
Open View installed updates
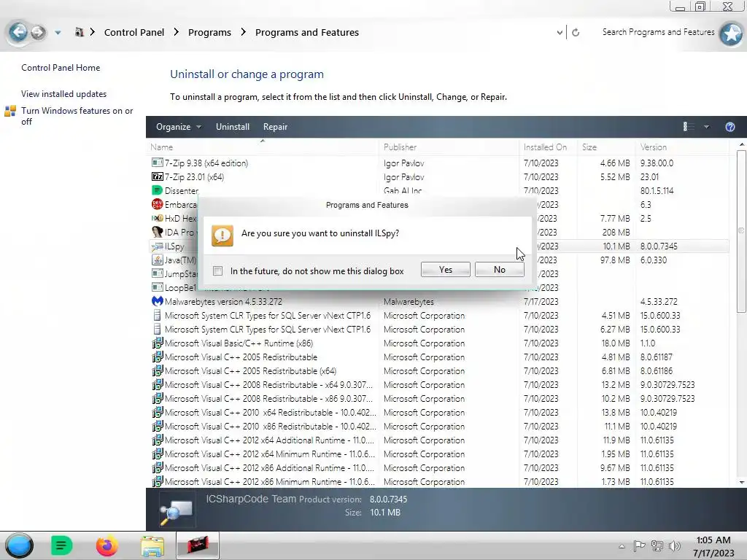pos(64,94)
